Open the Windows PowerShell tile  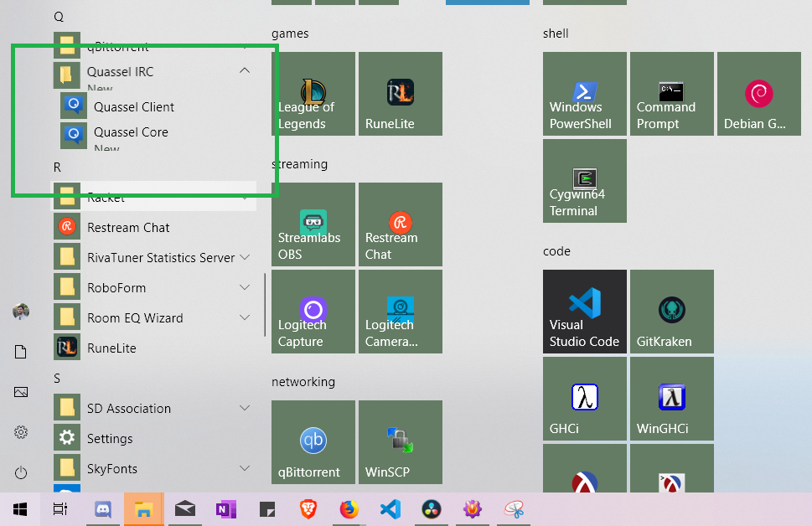pos(585,94)
